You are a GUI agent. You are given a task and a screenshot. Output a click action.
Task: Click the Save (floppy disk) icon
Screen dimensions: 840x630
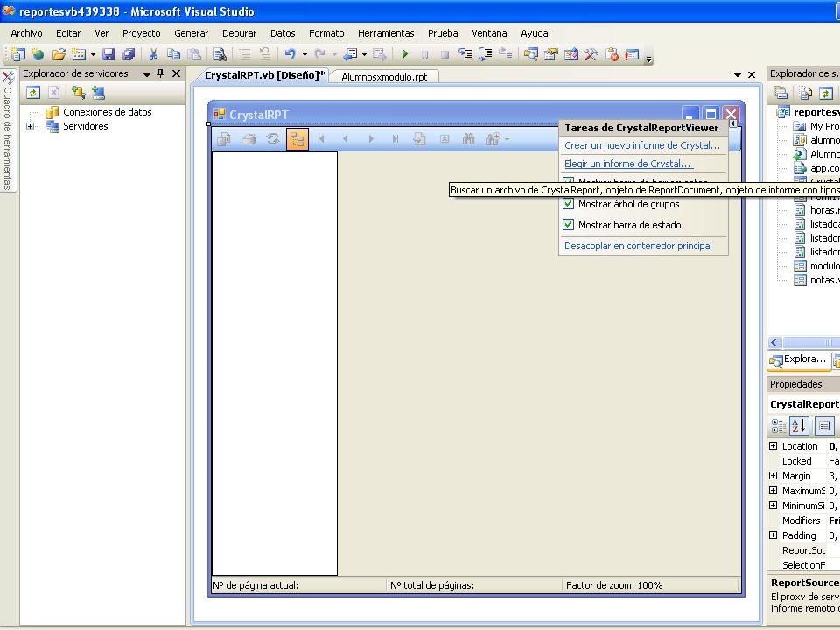[108, 54]
